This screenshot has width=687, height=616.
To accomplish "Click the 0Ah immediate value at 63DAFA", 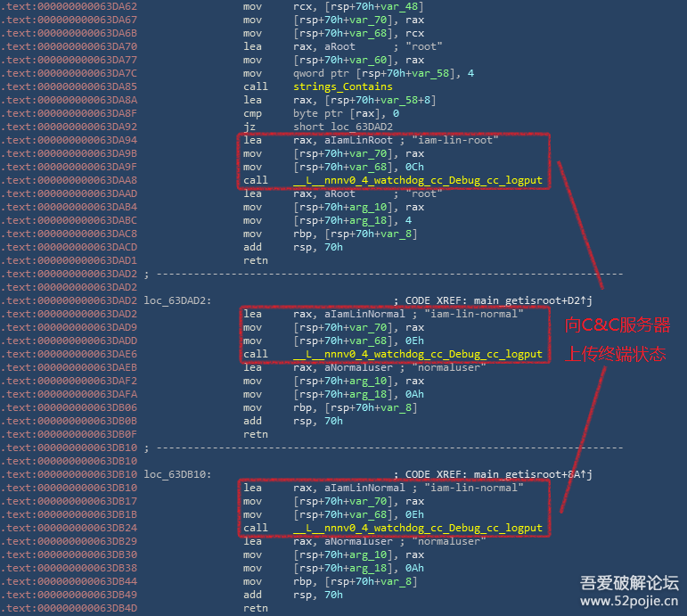I will tap(414, 394).
